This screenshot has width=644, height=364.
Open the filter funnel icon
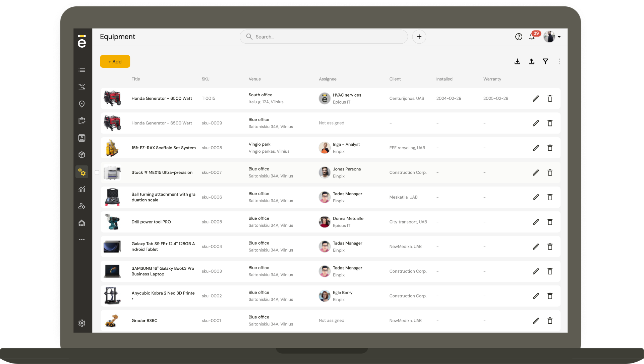[x=545, y=61]
